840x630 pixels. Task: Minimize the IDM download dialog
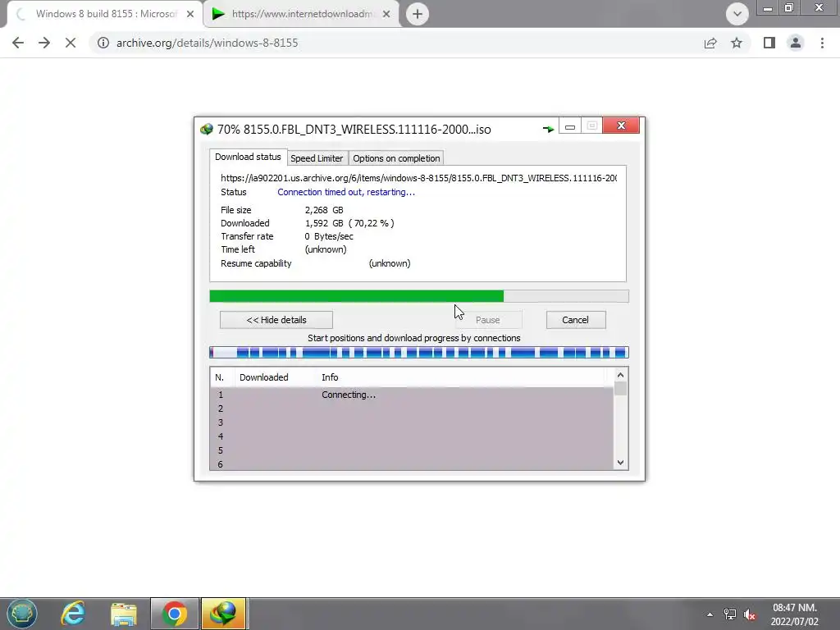click(x=570, y=126)
